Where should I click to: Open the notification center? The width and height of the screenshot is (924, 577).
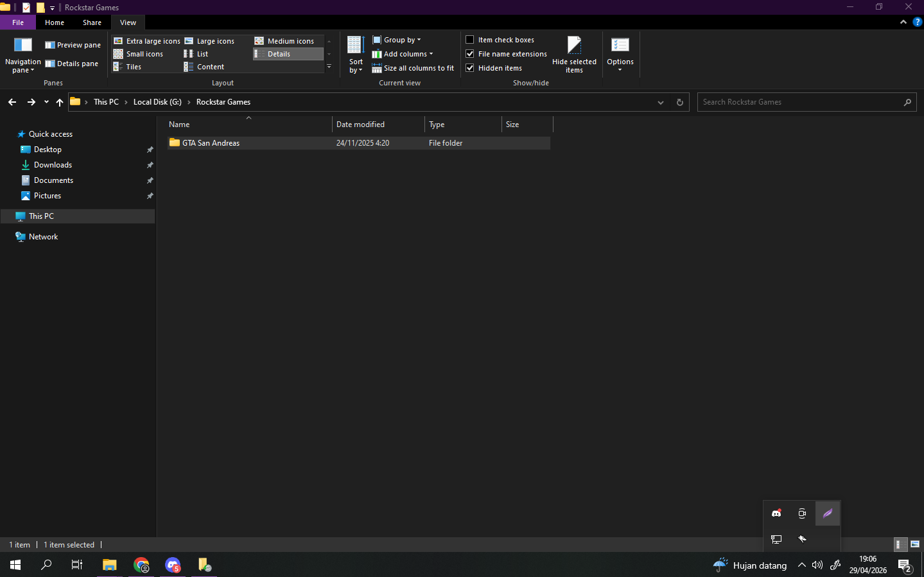tap(905, 565)
